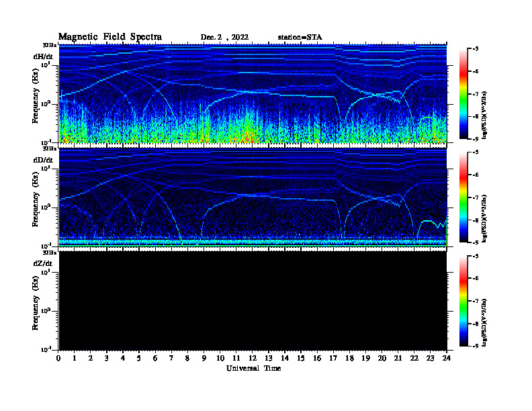Click the dH/dt panel label
The width and height of the screenshot is (532, 411).
point(43,56)
